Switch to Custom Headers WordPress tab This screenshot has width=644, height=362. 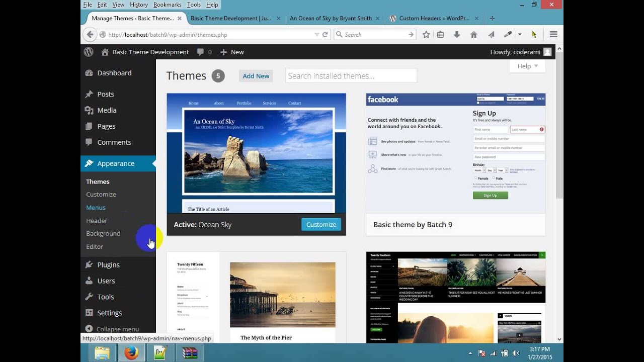(434, 18)
